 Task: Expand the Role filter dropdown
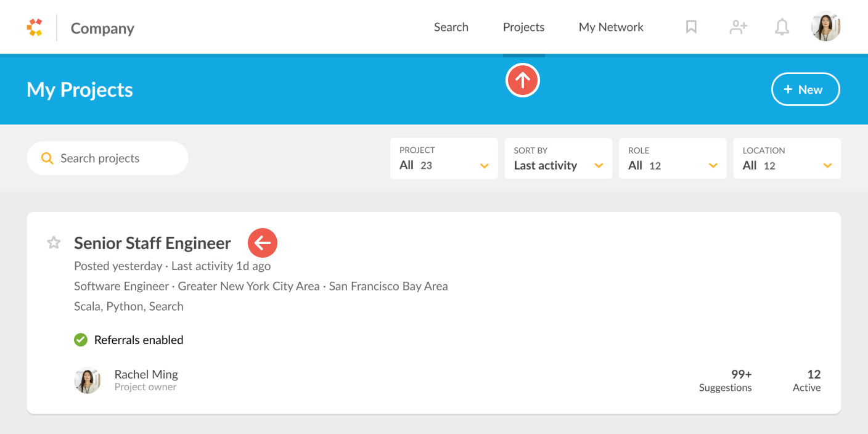(673, 158)
